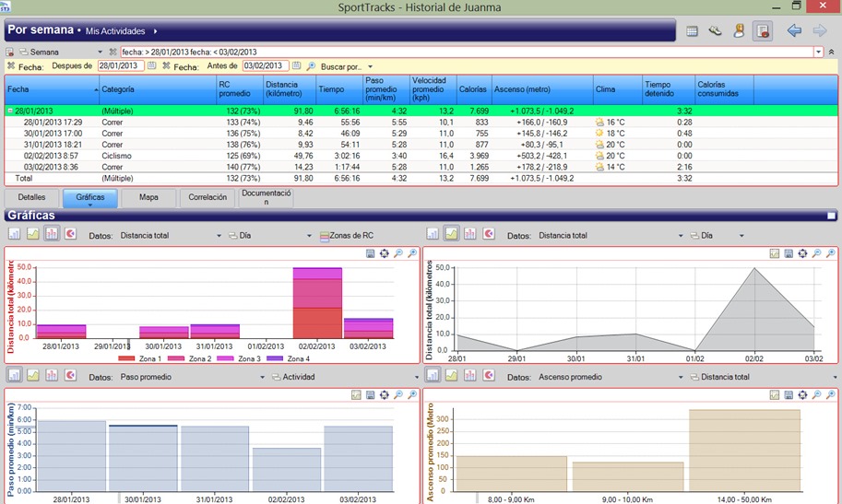Open the Mapa tab
Image resolution: width=842 pixels, height=504 pixels.
pos(148,197)
